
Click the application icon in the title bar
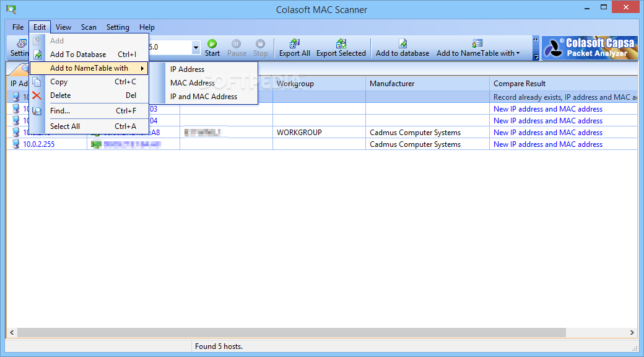[x=11, y=8]
